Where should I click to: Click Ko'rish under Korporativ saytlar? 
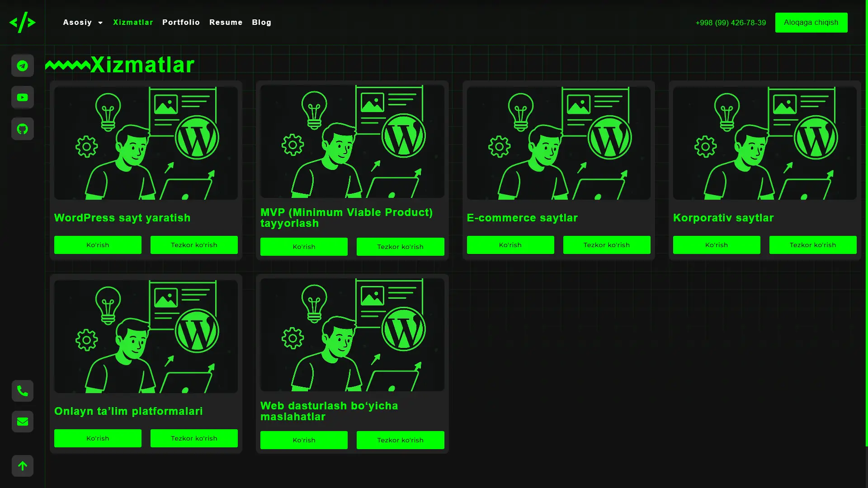717,244
